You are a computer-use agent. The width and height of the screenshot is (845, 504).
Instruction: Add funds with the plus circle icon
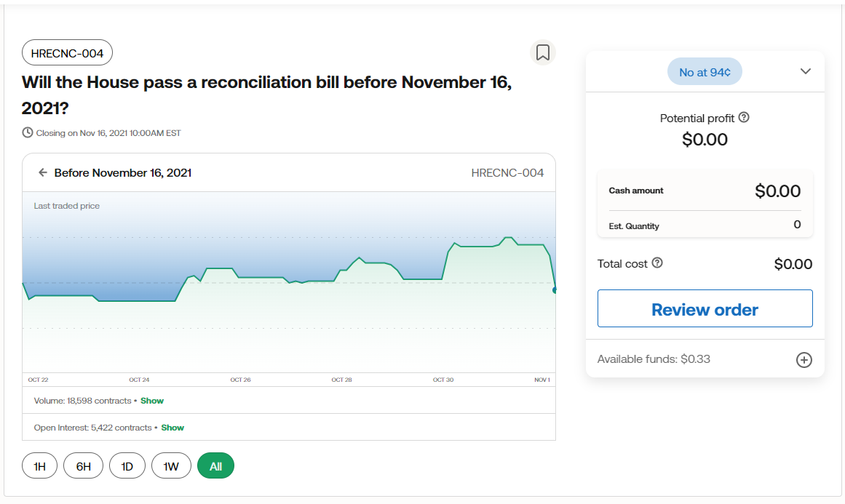804,360
